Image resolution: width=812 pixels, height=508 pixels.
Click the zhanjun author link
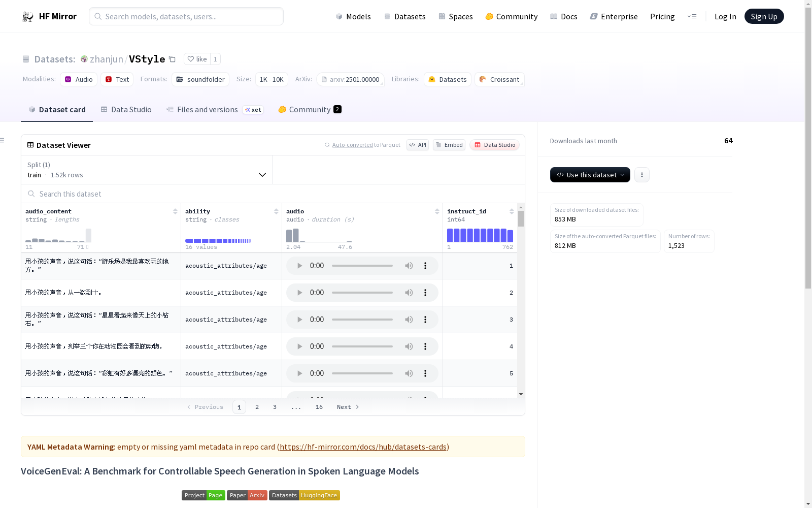107,59
